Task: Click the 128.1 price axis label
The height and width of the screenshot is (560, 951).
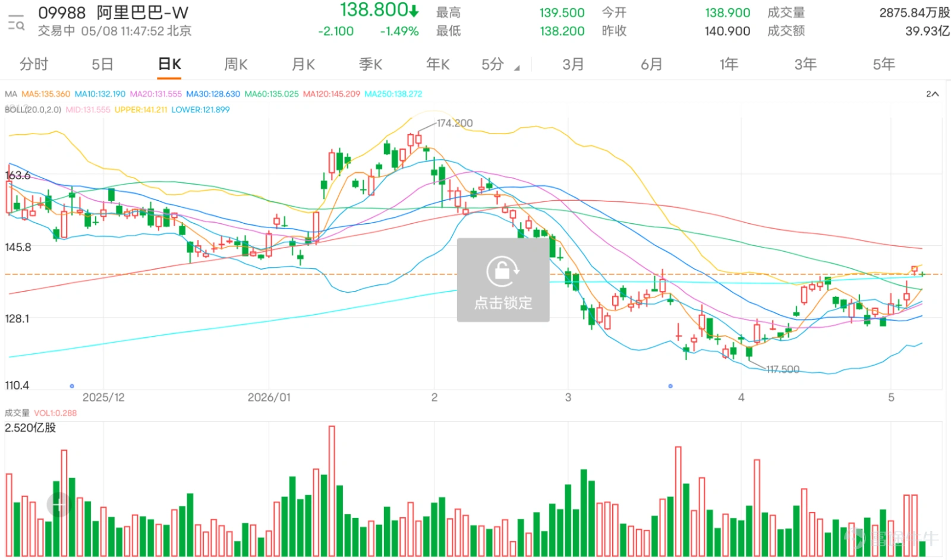Action: coord(17,318)
